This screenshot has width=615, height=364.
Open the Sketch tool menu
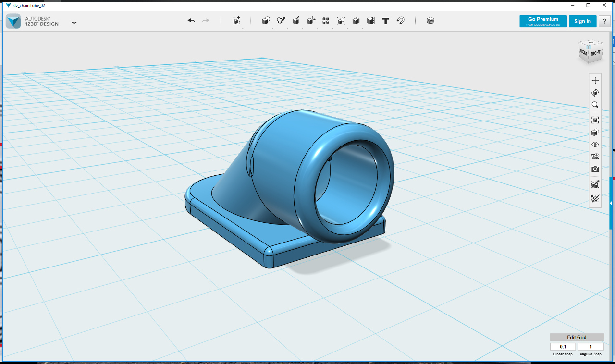(x=281, y=21)
